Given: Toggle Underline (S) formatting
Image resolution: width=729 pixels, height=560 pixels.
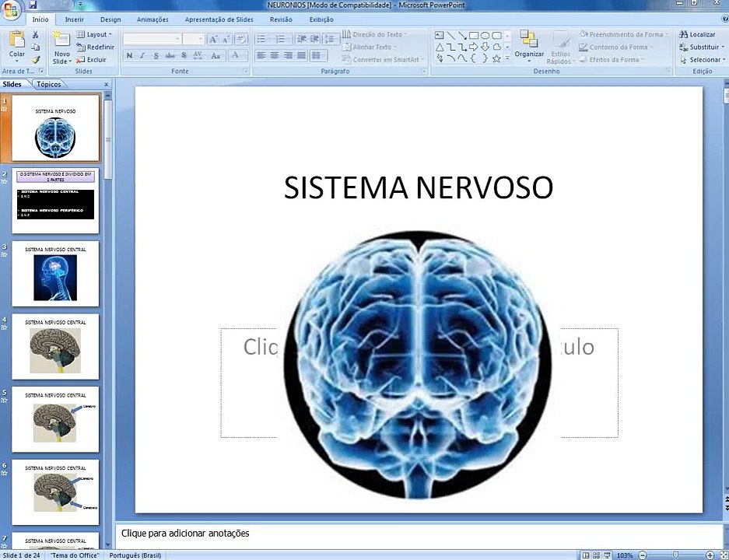Looking at the screenshot, I should (156, 56).
